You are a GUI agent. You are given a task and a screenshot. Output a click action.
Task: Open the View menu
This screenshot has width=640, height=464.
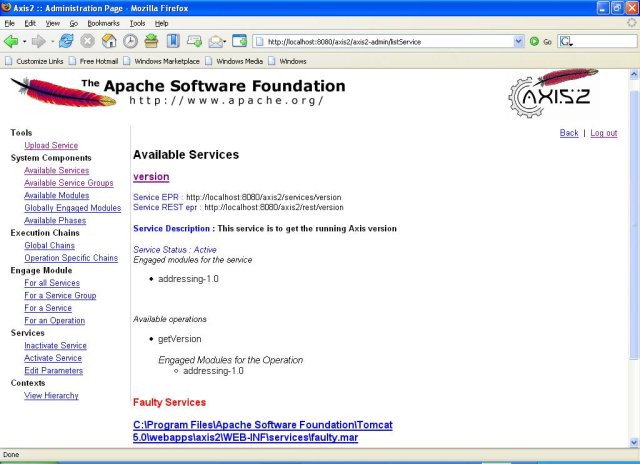pyautogui.click(x=53, y=23)
